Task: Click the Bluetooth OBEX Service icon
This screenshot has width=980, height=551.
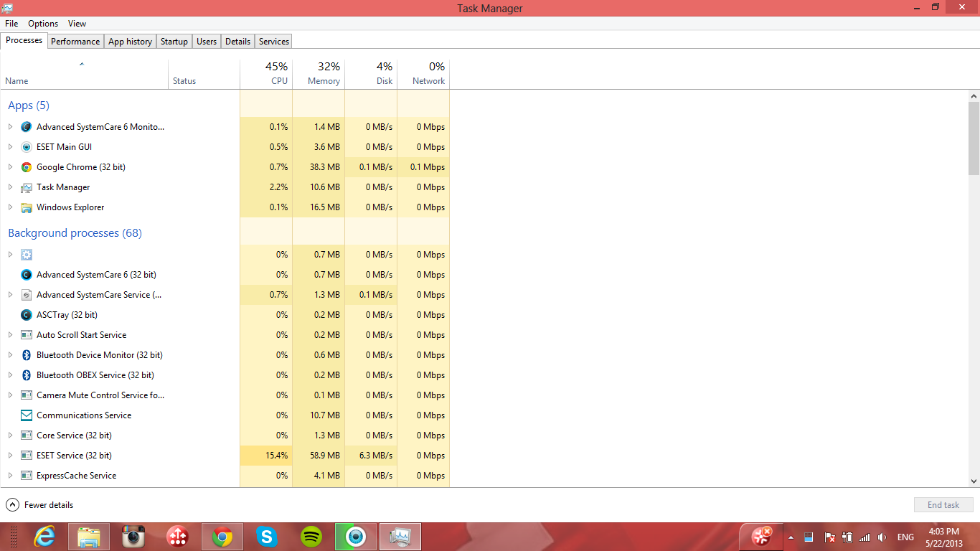Action: [27, 375]
